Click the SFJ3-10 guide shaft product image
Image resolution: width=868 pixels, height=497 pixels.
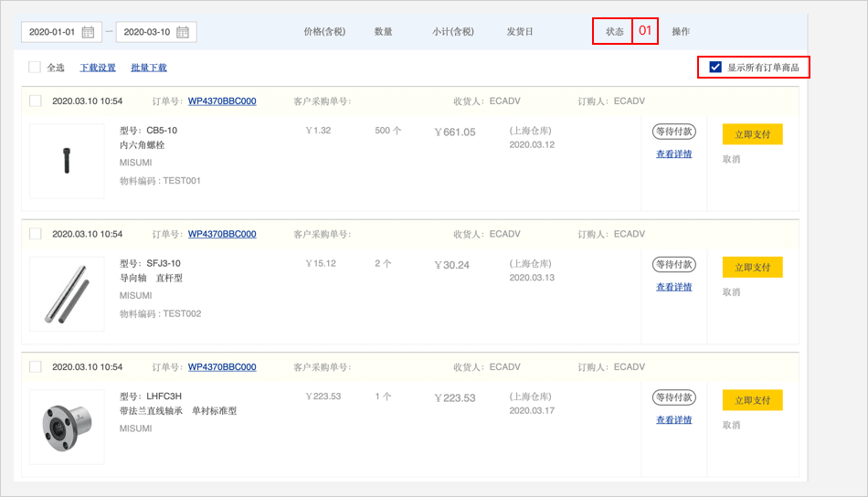point(67,293)
